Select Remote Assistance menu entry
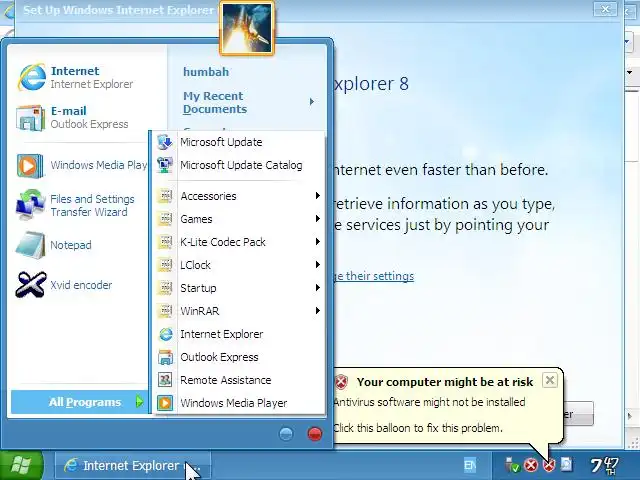The image size is (640, 480). 239,380
